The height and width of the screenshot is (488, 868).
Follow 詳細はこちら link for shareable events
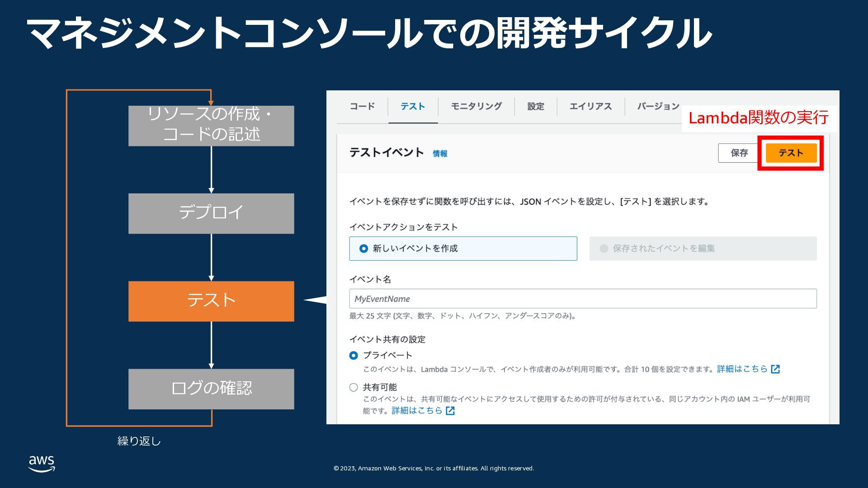coord(416,410)
